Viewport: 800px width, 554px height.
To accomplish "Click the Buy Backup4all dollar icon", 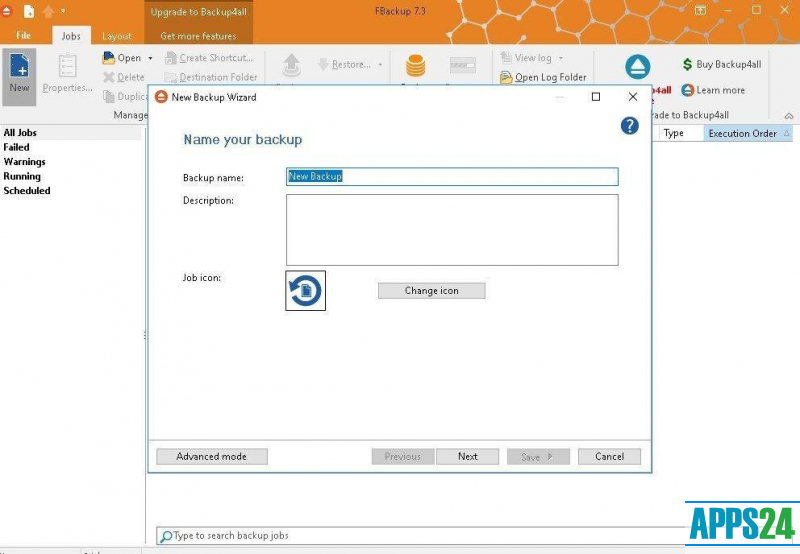I will (x=687, y=64).
